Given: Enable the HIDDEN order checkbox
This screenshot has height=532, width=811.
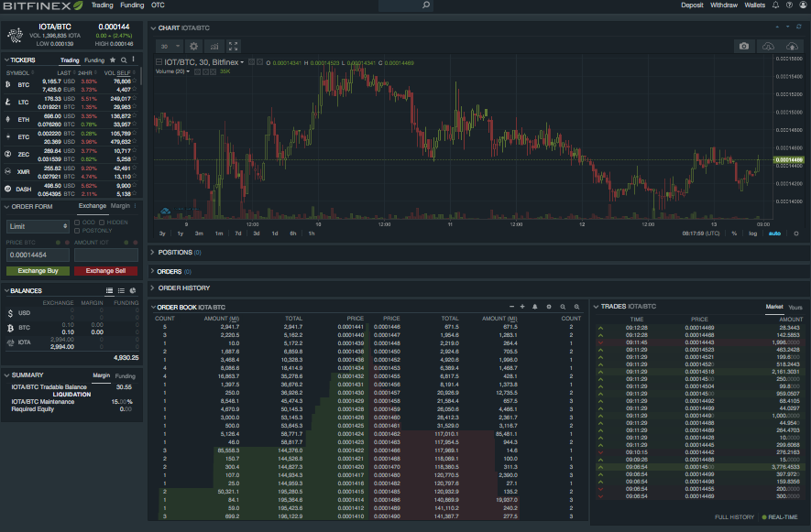Looking at the screenshot, I should (x=102, y=223).
